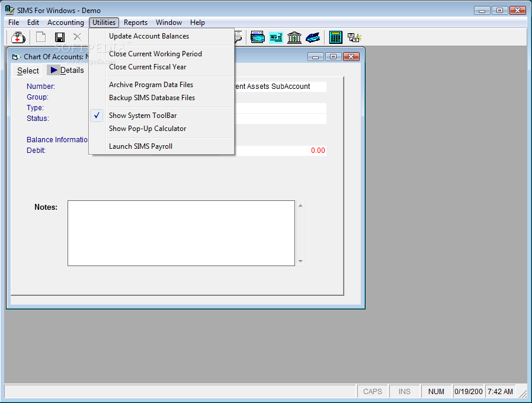This screenshot has width=532, height=403.
Task: Switch to the Select tab
Action: 28,71
